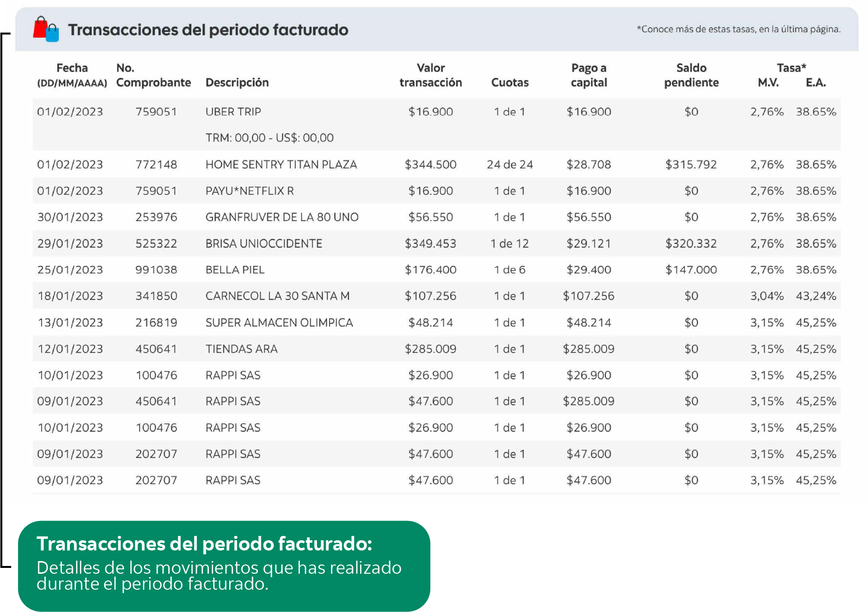Click the BELLA PIEL transaction entry
This screenshot has height=612, width=868.
(x=235, y=269)
